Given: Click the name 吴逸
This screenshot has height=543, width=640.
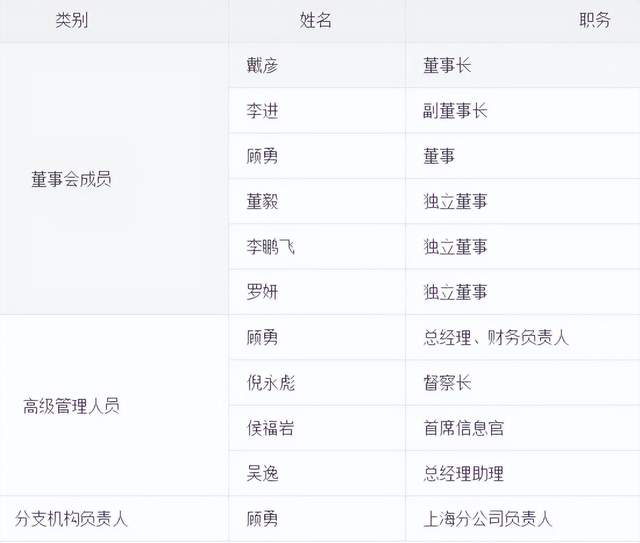Looking at the screenshot, I should [262, 473].
